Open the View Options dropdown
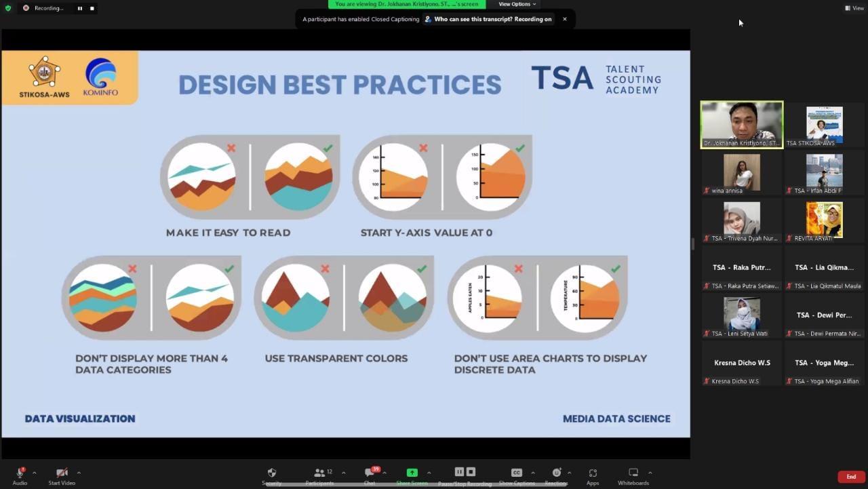Image resolution: width=868 pixels, height=489 pixels. pos(517,4)
